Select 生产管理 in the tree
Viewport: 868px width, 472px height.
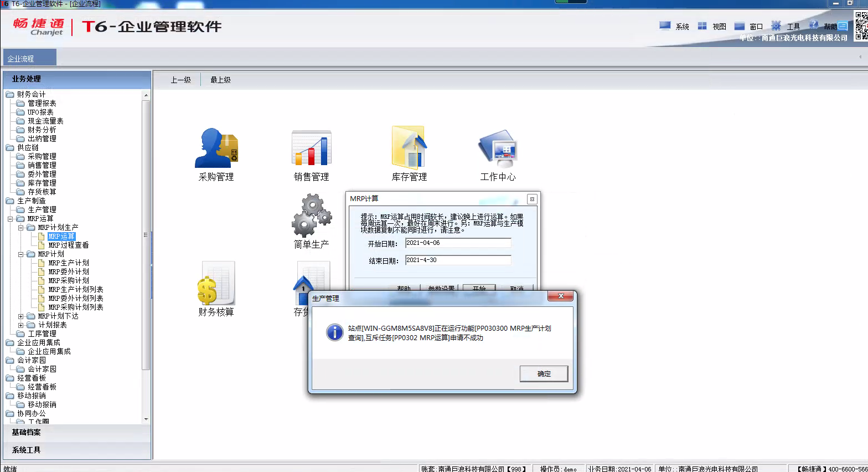click(42, 209)
